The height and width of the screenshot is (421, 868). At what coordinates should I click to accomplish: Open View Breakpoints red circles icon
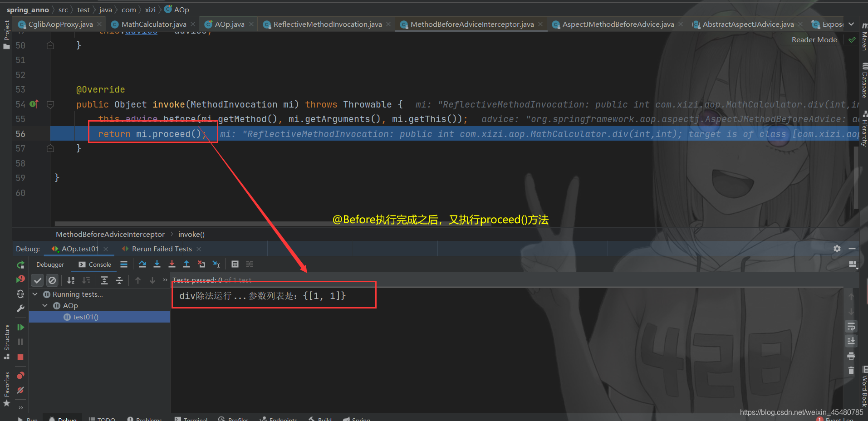[20, 375]
